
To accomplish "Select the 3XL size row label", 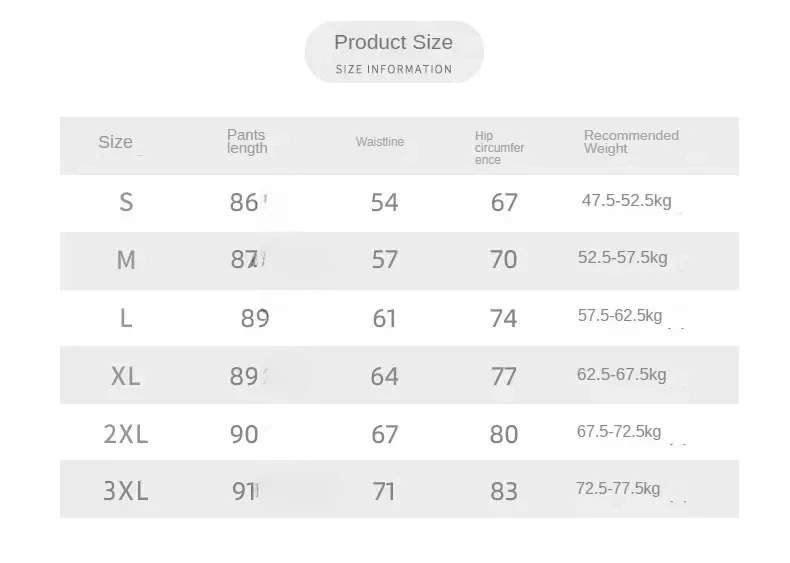I will [x=126, y=492].
